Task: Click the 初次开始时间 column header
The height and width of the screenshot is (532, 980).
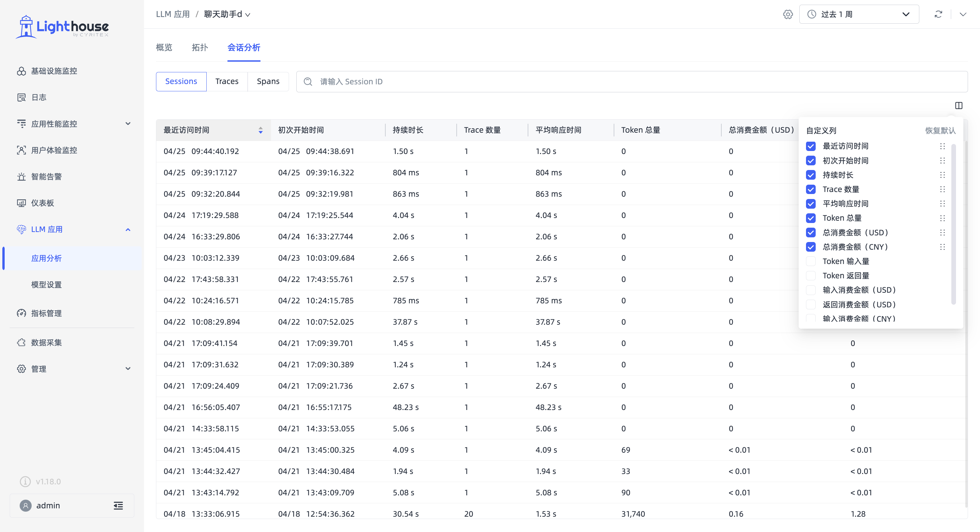Action: pos(328,130)
